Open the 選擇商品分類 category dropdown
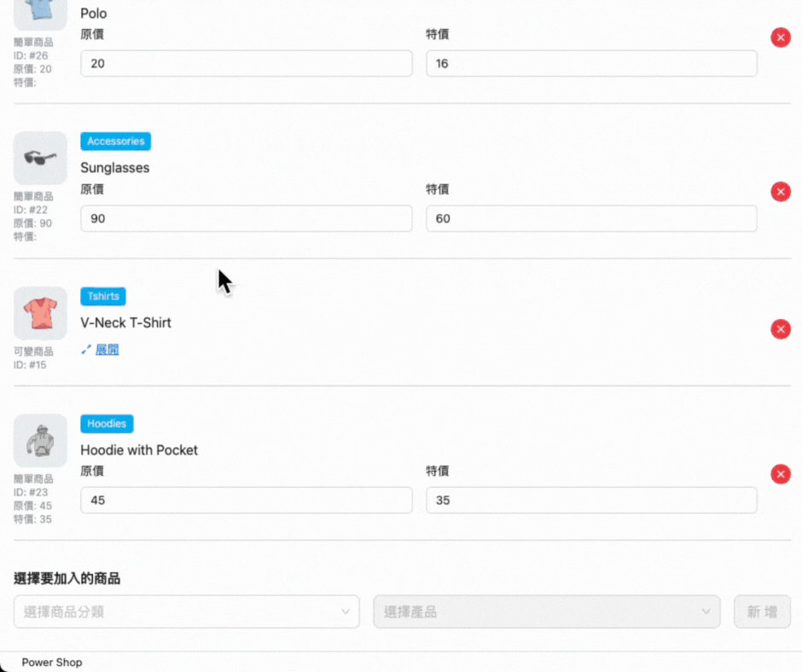The height and width of the screenshot is (672, 802). (186, 611)
